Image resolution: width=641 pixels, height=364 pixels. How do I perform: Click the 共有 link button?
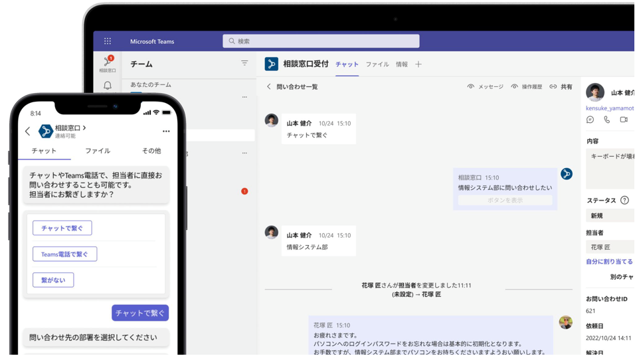[561, 87]
